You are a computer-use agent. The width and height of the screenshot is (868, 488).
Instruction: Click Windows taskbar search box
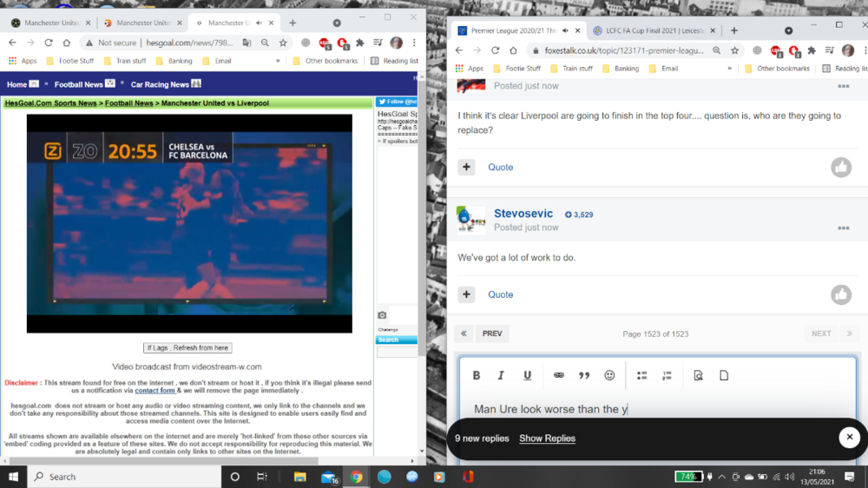click(124, 477)
